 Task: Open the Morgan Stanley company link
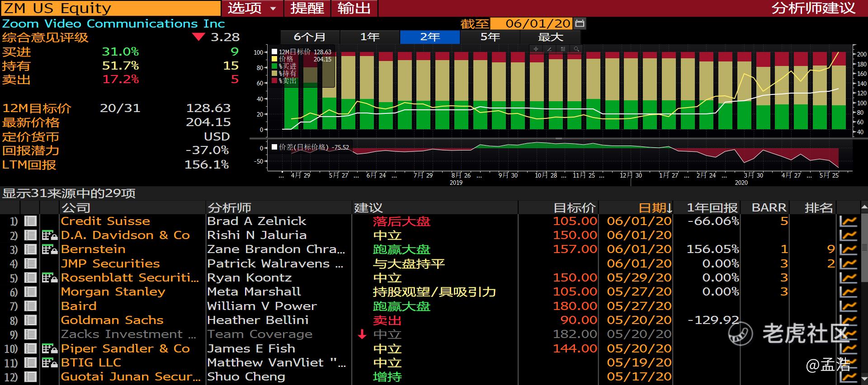113,292
